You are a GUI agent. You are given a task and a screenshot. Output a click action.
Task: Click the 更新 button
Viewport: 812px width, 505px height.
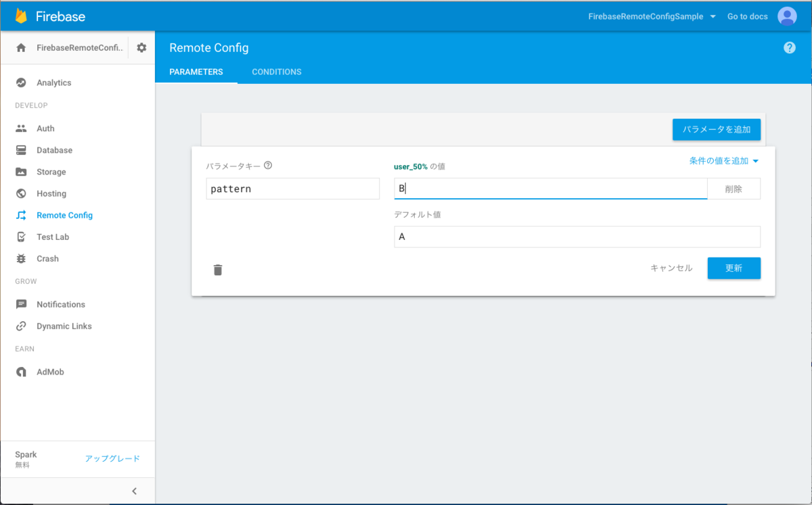pyautogui.click(x=734, y=268)
